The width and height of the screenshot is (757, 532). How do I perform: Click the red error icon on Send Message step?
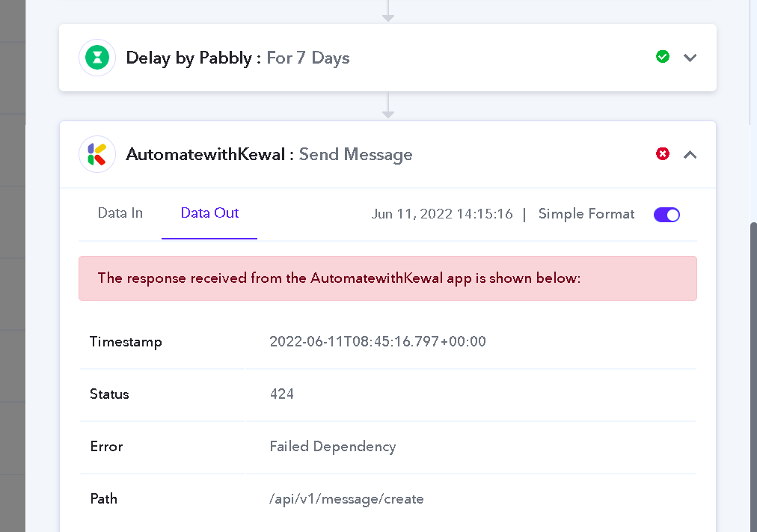[x=663, y=154]
